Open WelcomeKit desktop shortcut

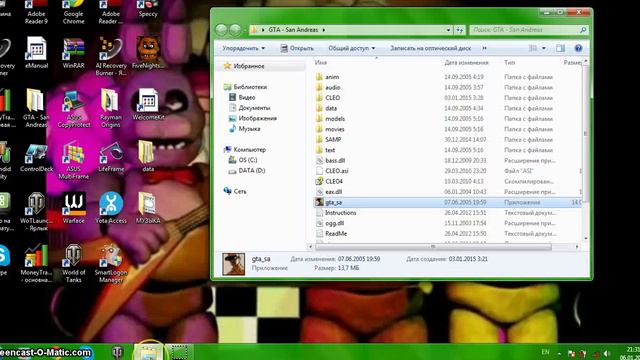(148, 105)
